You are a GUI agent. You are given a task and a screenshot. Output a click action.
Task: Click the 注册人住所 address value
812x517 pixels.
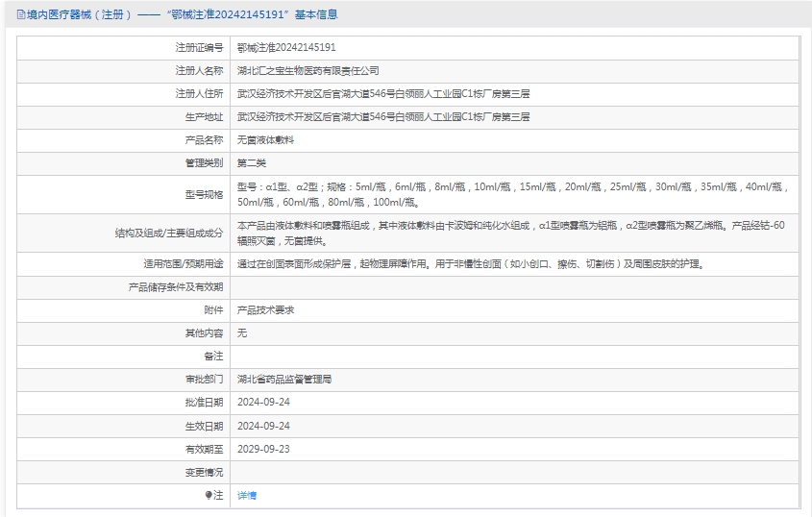tap(383, 93)
